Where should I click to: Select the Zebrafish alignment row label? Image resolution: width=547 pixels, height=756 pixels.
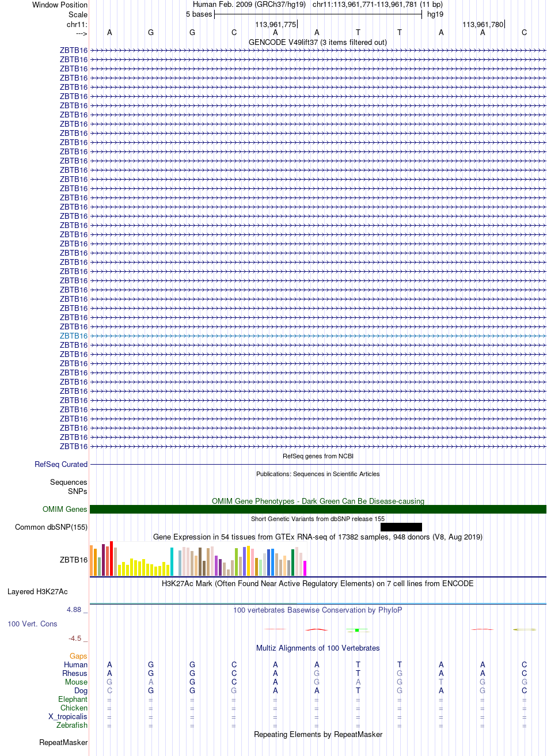[x=72, y=725]
